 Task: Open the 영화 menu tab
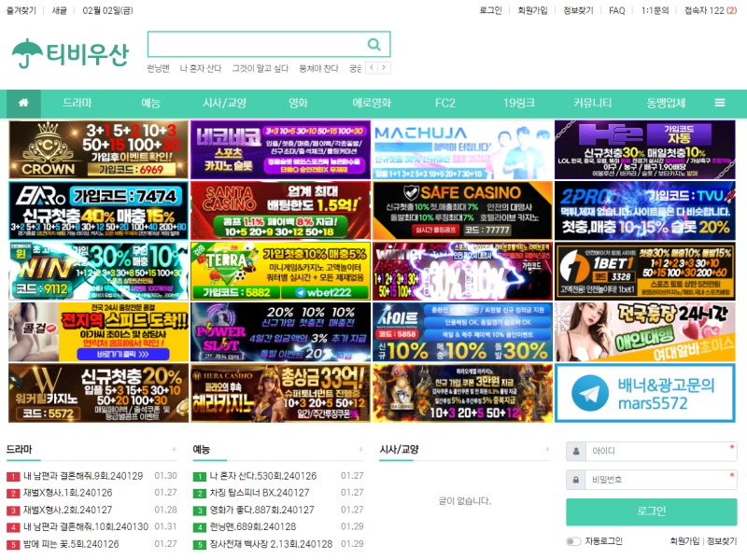click(298, 103)
